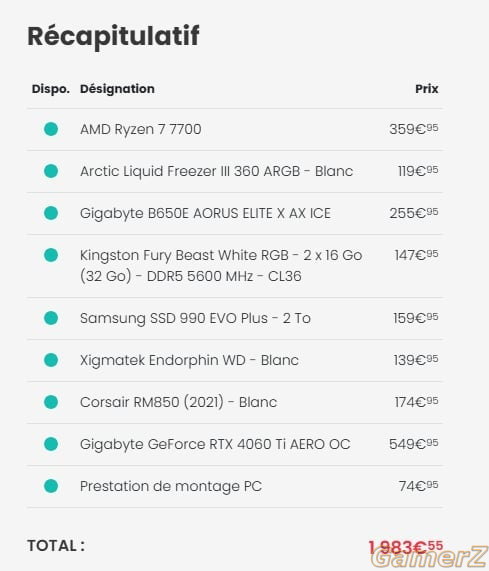Click availability dot beside Arctic Liquid Freezer III

(x=51, y=171)
